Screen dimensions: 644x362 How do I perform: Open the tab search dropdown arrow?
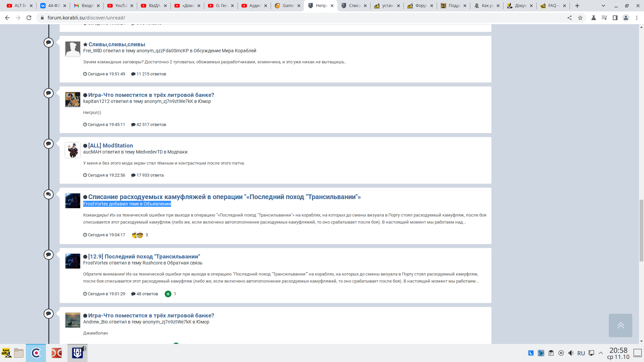point(603,6)
